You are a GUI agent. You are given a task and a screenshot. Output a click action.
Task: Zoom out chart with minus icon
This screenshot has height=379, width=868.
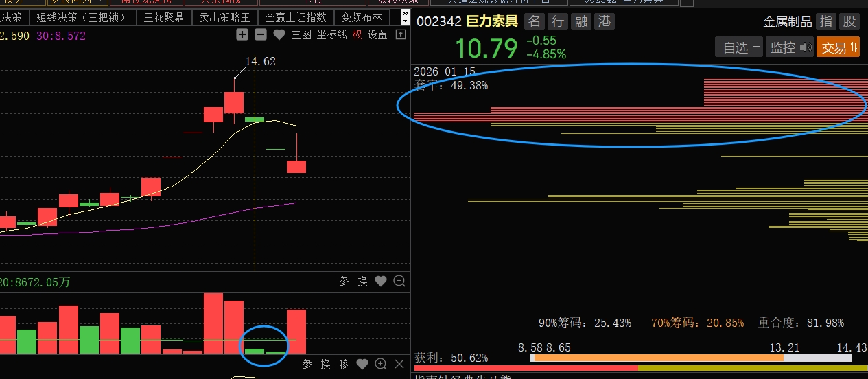point(260,34)
